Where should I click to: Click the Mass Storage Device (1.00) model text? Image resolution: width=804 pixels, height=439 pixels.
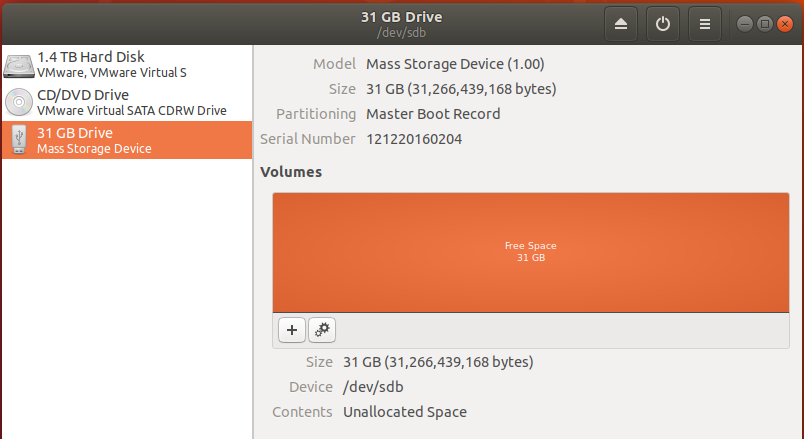[455, 64]
